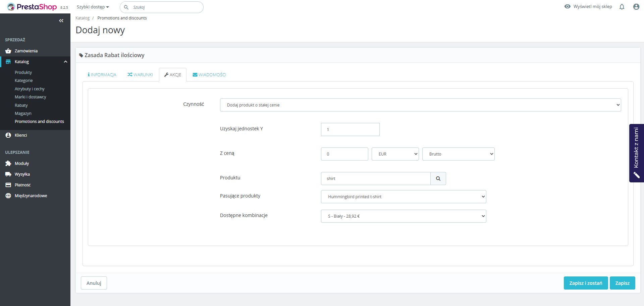This screenshot has width=644, height=306.
Task: Click the Zapisz i zostań button
Action: (586, 283)
